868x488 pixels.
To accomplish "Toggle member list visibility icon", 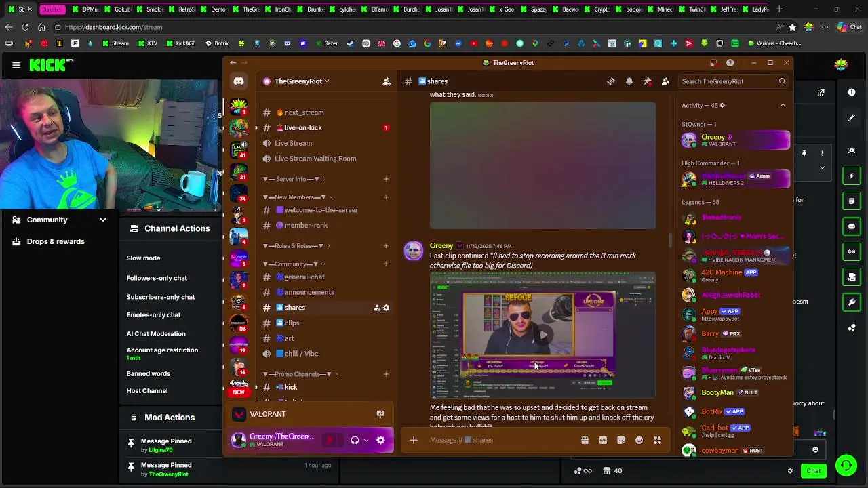I will [x=665, y=81].
